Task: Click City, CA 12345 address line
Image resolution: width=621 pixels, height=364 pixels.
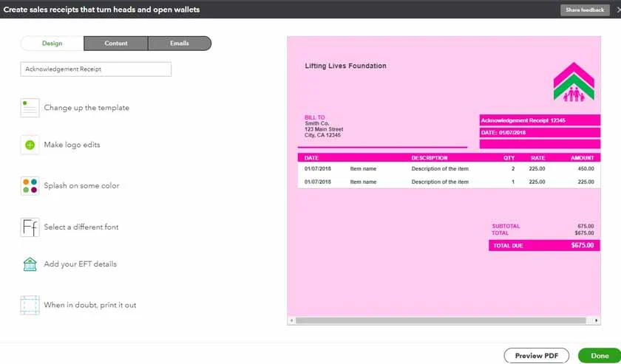Action: click(322, 135)
